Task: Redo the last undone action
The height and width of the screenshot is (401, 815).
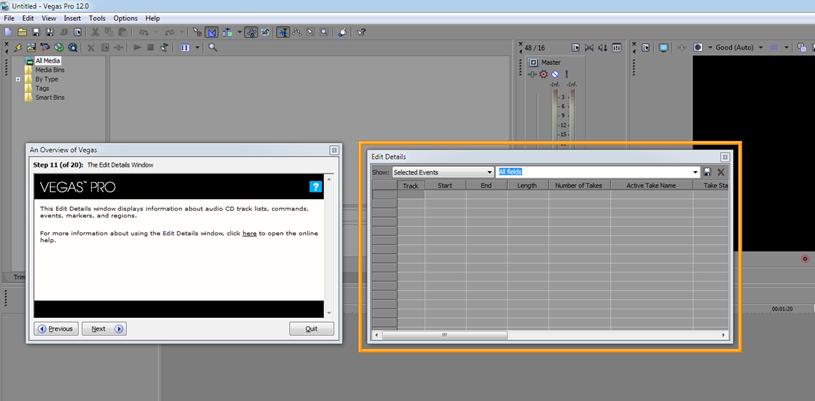Action: (169, 32)
